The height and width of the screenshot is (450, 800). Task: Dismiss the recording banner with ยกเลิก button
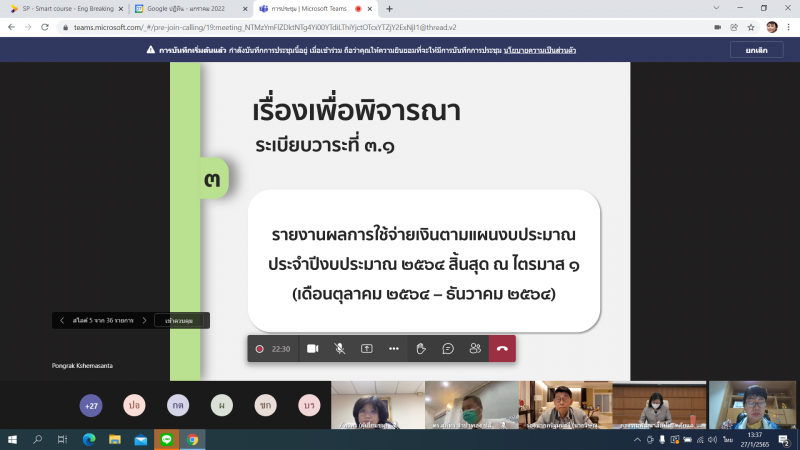[x=757, y=50]
